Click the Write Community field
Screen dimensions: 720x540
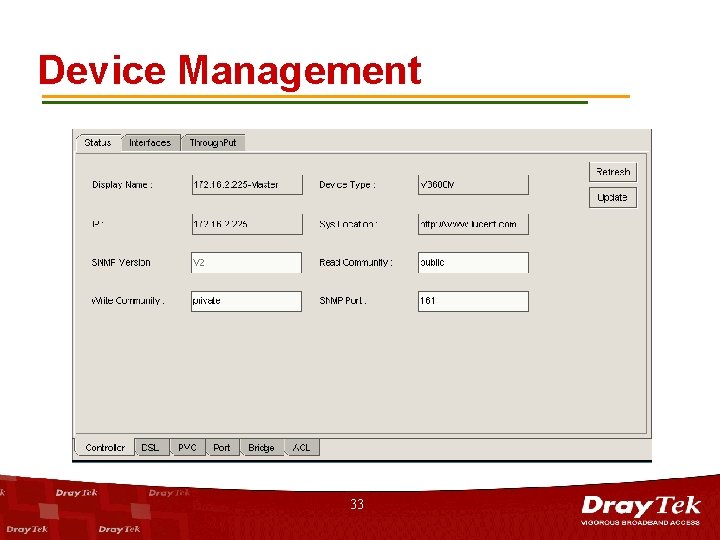pos(247,301)
